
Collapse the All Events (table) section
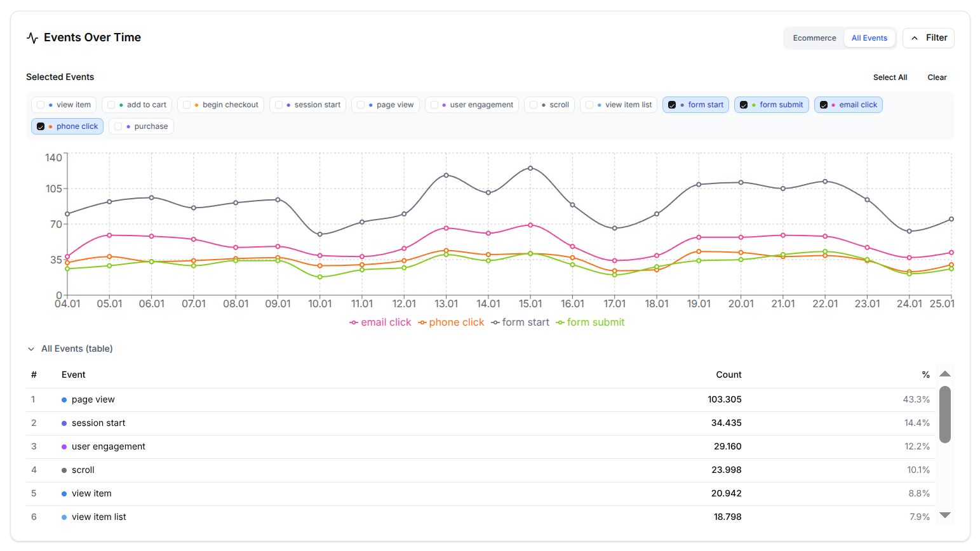coord(31,349)
